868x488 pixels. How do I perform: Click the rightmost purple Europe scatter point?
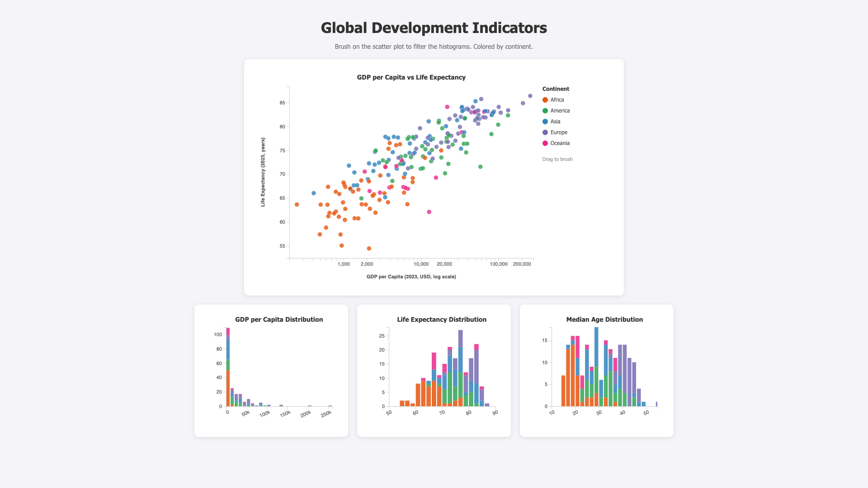[530, 96]
